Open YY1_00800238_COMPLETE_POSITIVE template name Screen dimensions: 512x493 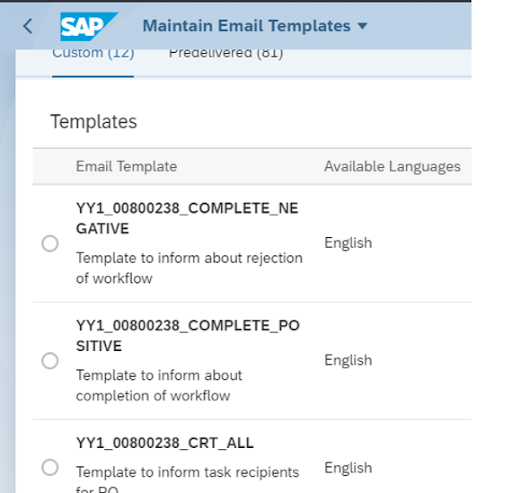tap(188, 336)
